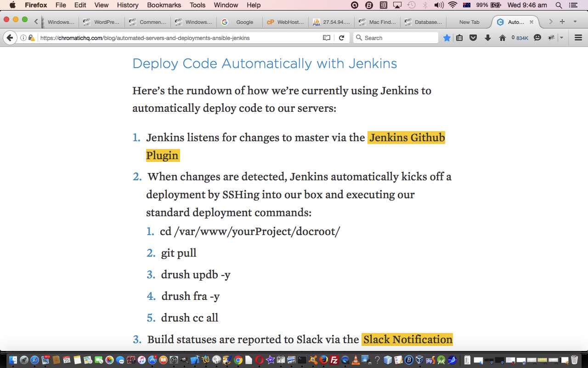Image resolution: width=588 pixels, height=368 pixels.
Task: Open Photos app in Dock
Action: (x=109, y=360)
